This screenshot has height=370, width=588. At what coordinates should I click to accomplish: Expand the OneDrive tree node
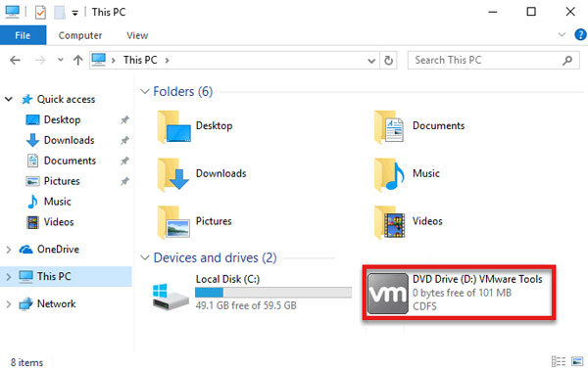point(8,250)
